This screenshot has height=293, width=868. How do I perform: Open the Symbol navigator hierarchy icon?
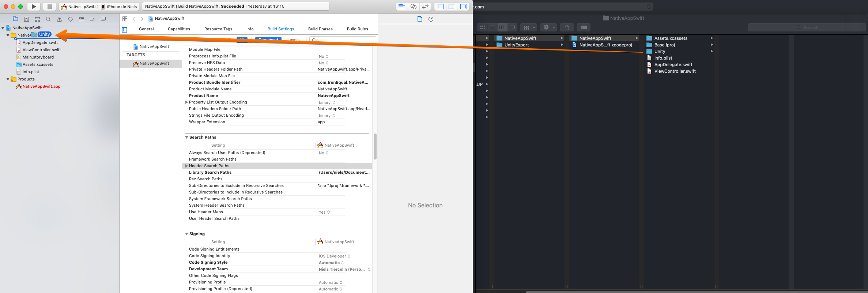pyautogui.click(x=37, y=19)
